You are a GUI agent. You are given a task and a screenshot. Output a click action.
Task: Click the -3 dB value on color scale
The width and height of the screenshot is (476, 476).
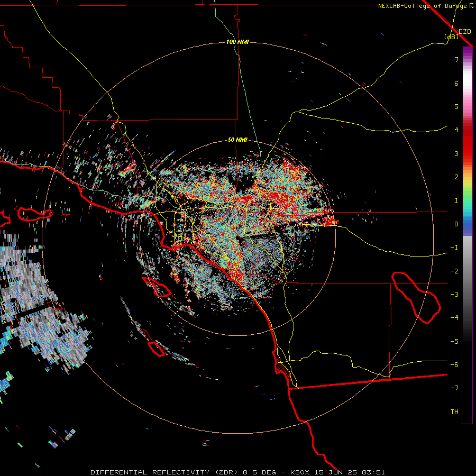pos(454,295)
